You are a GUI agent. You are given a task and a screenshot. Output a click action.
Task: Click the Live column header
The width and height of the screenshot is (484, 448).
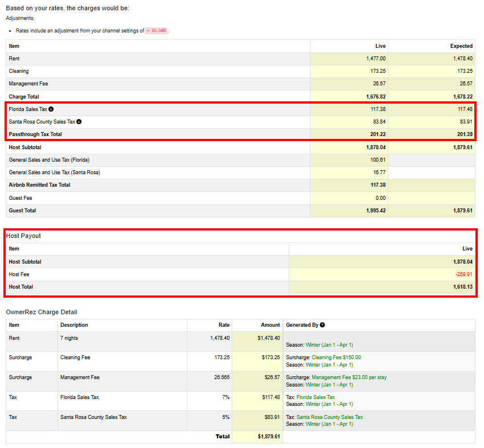(x=380, y=46)
